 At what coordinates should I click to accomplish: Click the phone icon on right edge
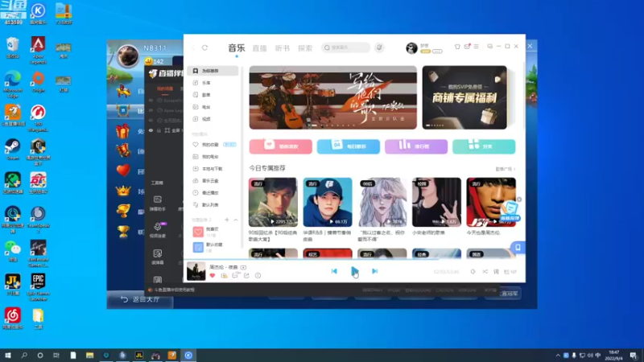[x=518, y=248]
